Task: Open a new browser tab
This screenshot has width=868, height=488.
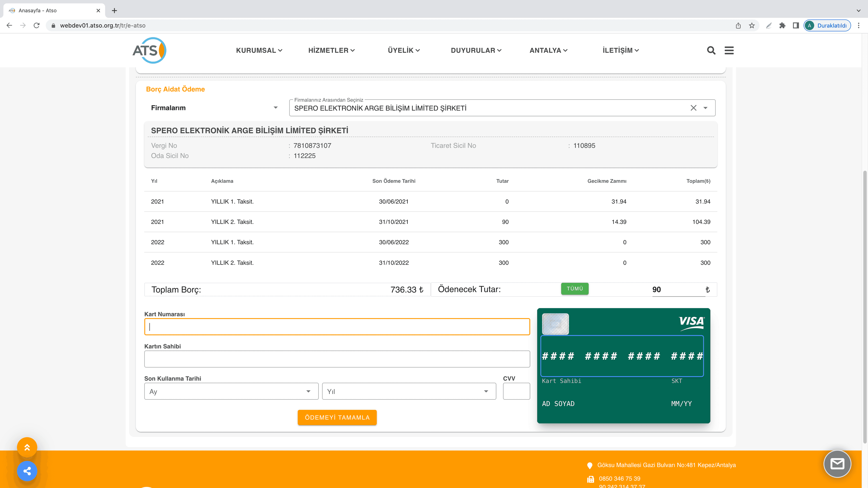Action: [x=115, y=10]
